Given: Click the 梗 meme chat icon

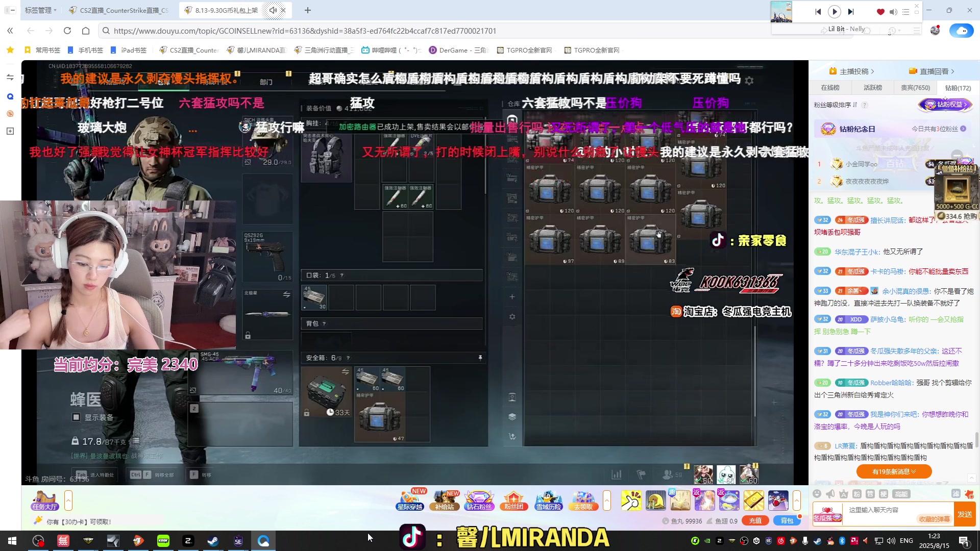Looking at the screenshot, I should tap(884, 494).
